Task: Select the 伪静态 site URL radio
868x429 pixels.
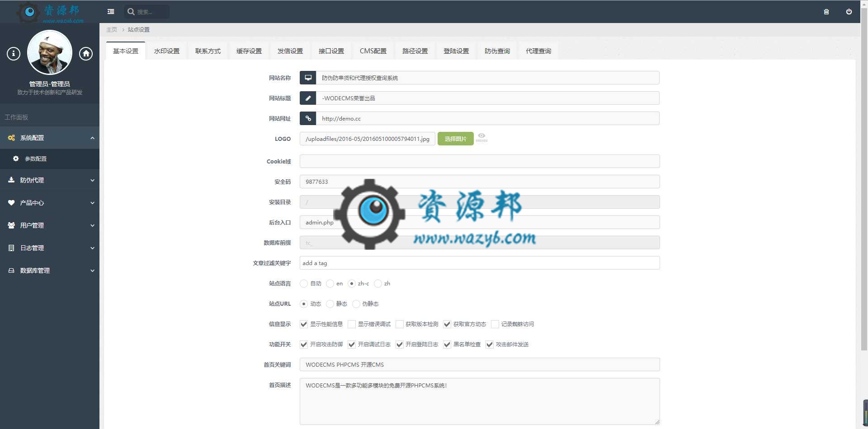Action: point(356,304)
